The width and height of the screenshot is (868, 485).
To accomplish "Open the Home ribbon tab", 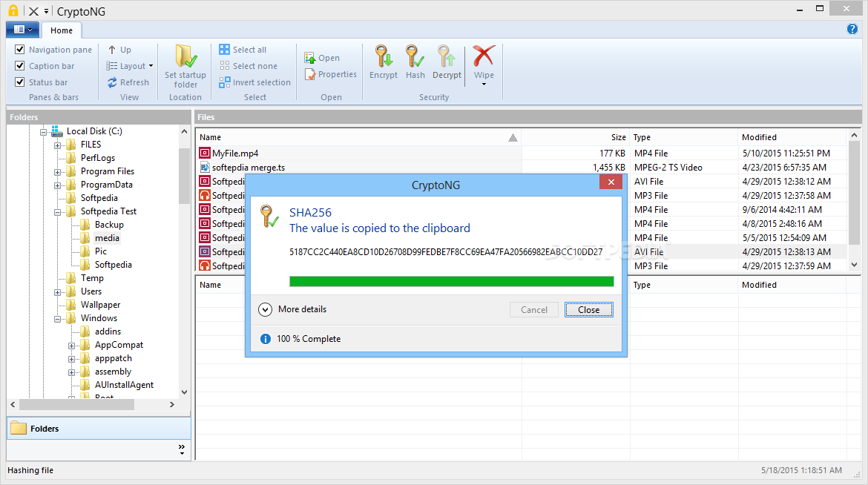I will tap(62, 30).
